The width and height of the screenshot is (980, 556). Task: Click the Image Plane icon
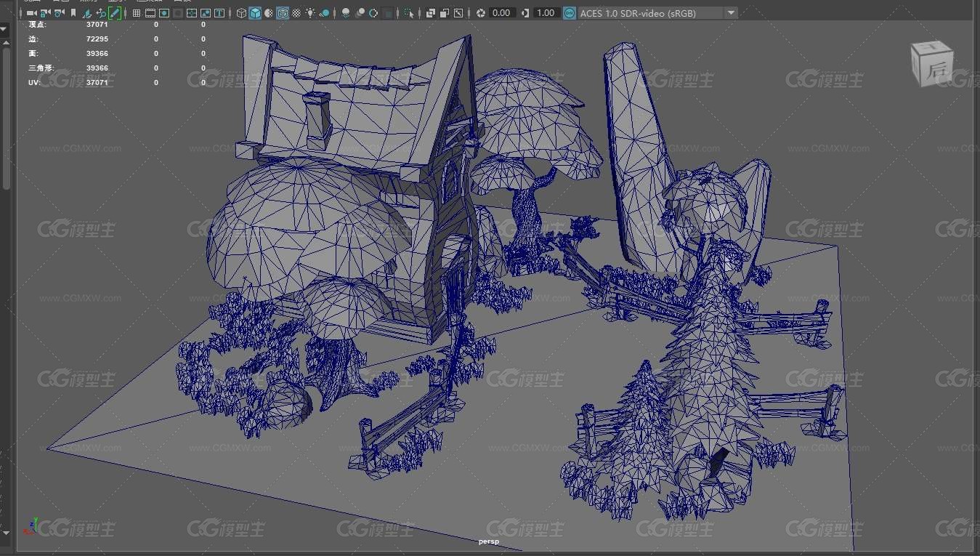point(86,13)
